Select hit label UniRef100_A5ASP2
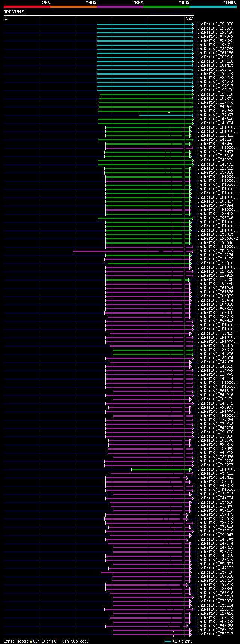The width and height of the screenshot is (240, 644). (x=215, y=40)
